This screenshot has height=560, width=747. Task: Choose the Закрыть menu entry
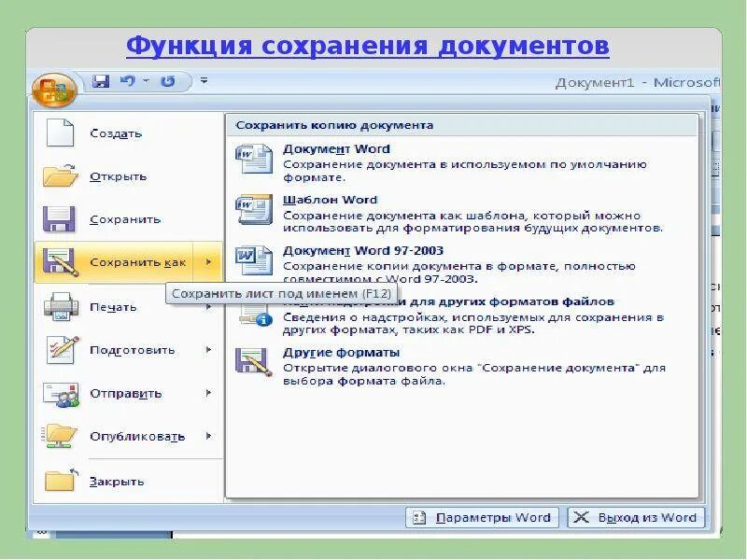coord(129,482)
